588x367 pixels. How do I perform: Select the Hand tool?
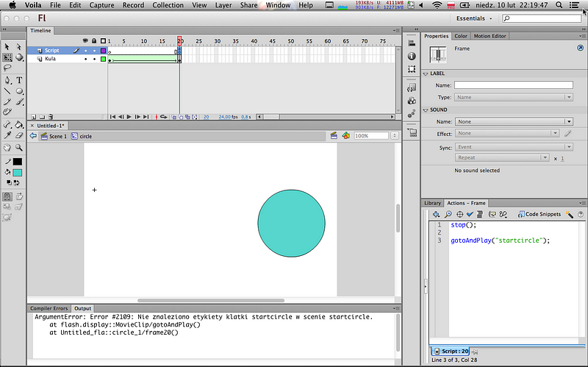point(7,148)
